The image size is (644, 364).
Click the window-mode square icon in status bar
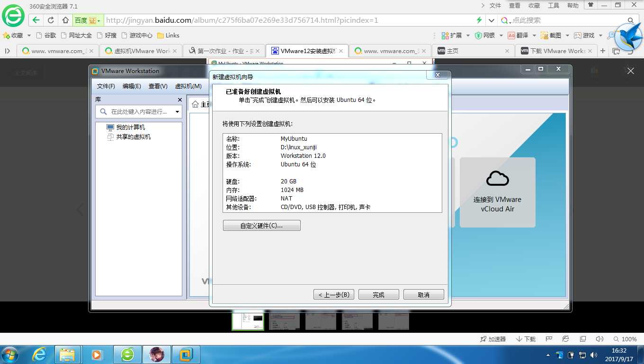click(x=583, y=339)
